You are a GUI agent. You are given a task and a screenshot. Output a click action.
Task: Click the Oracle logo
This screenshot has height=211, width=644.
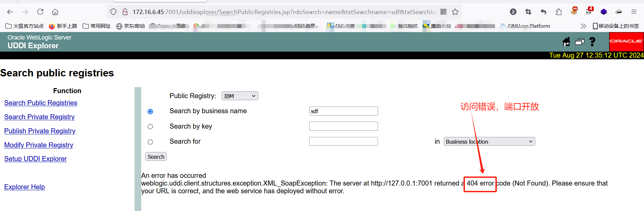point(626,42)
